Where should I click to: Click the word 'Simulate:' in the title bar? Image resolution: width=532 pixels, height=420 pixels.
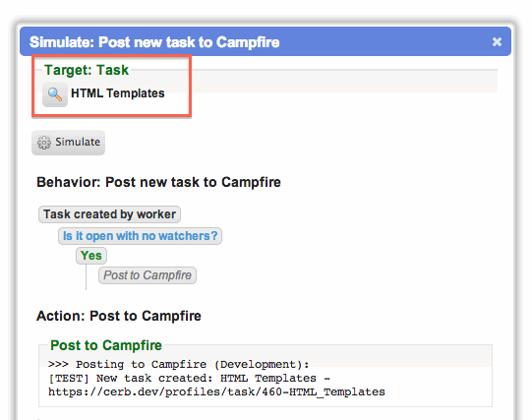[61, 42]
